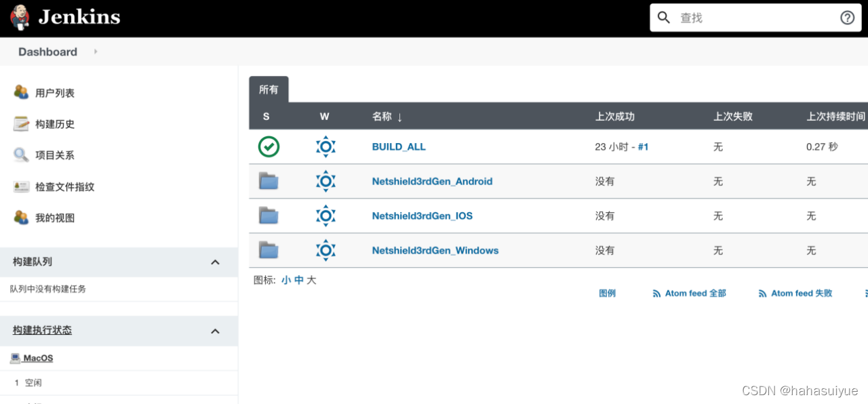
Task: Open the Netshield3rdGen_Android folder link
Action: pos(432,181)
